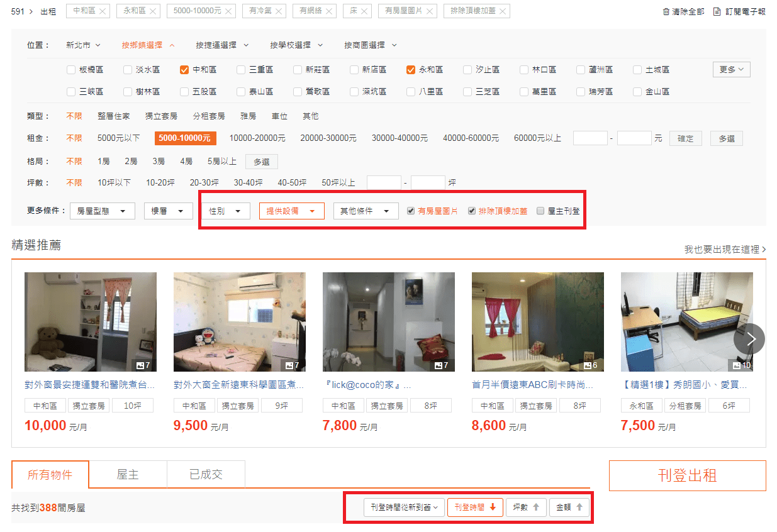The width and height of the screenshot is (777, 532).
Task: Sort listings by 坪數
Action: point(526,507)
